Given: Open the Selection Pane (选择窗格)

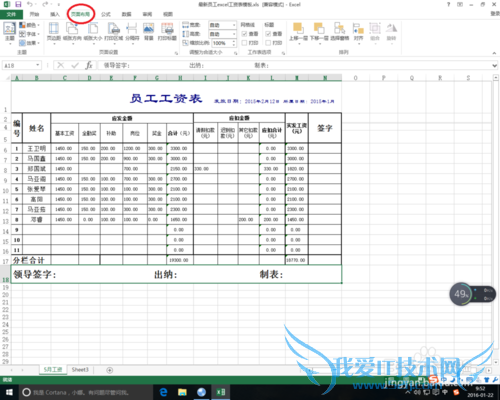Looking at the screenshot, I should tap(340, 32).
